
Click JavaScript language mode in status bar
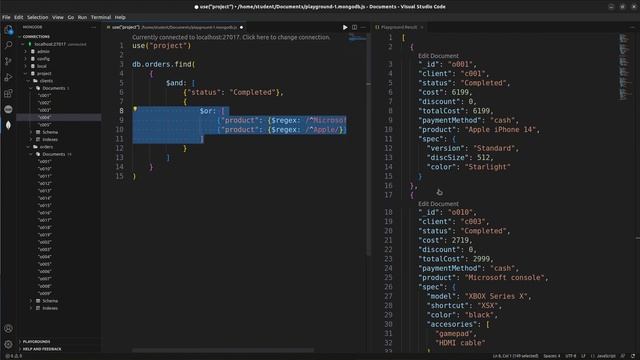pyautogui.click(x=606, y=356)
